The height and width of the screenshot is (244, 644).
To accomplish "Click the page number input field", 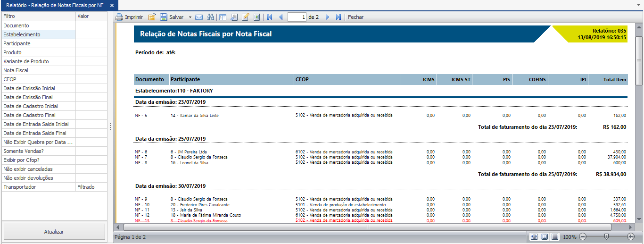I will click(x=297, y=17).
